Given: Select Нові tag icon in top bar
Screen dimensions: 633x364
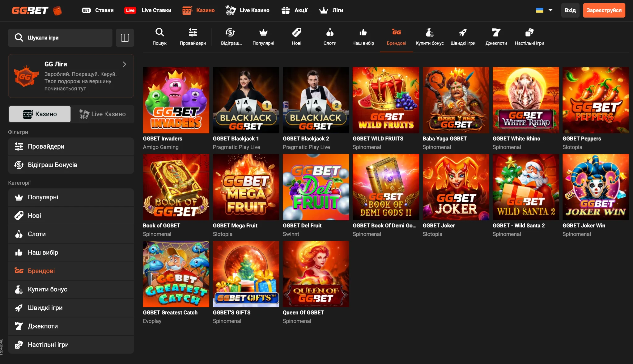Looking at the screenshot, I should pyautogui.click(x=297, y=32).
